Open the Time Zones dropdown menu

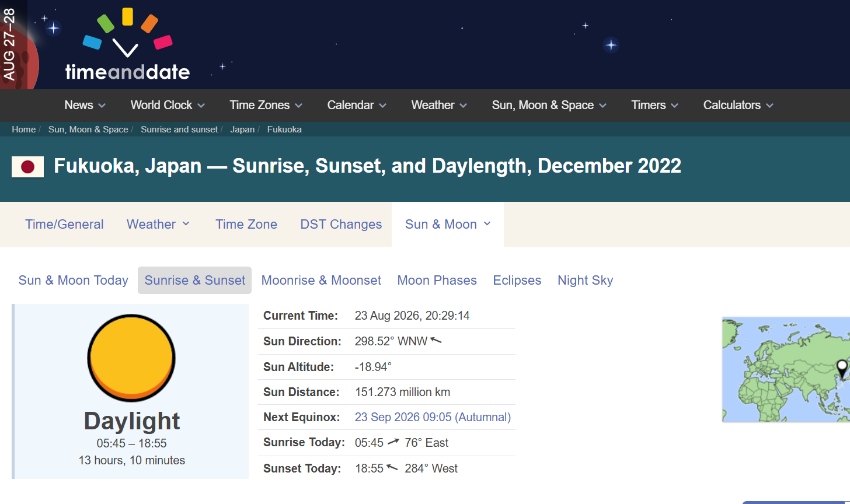(266, 105)
